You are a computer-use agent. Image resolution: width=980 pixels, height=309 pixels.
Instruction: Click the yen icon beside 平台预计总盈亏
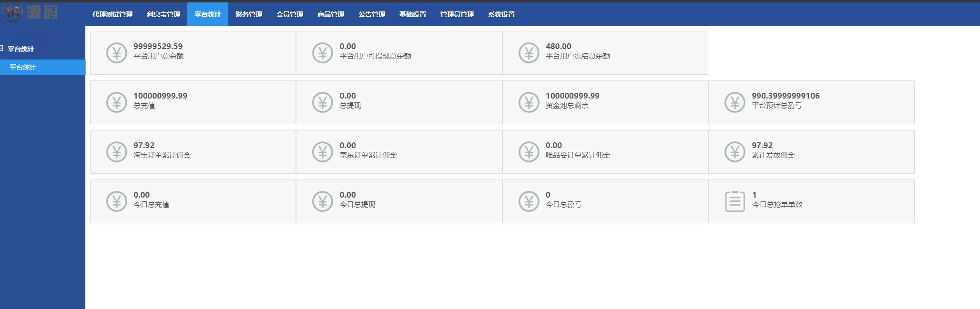(x=735, y=102)
